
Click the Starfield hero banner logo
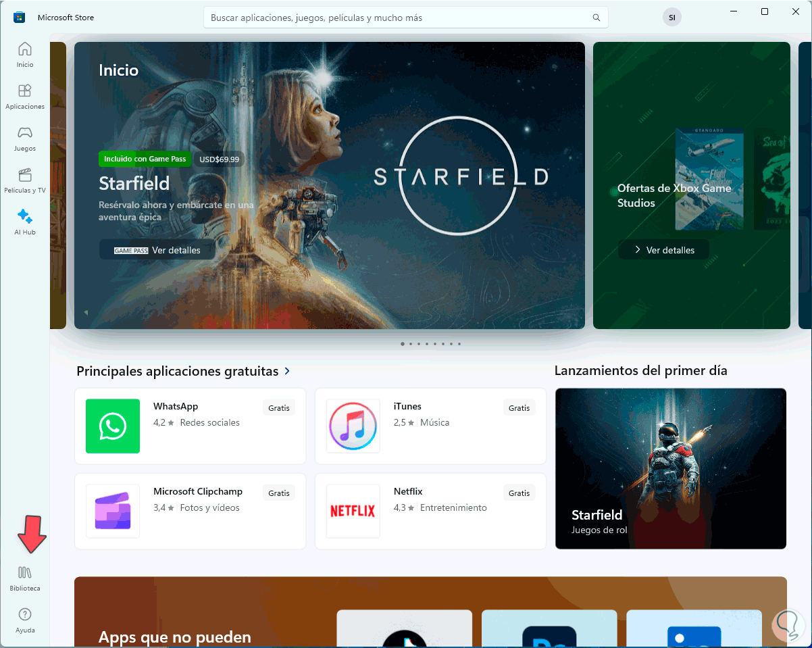coord(461,177)
